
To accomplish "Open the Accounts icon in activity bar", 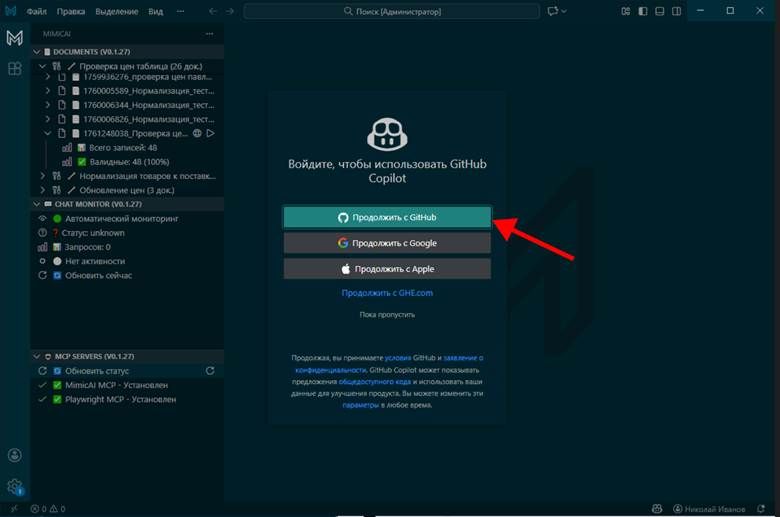I will point(14,455).
